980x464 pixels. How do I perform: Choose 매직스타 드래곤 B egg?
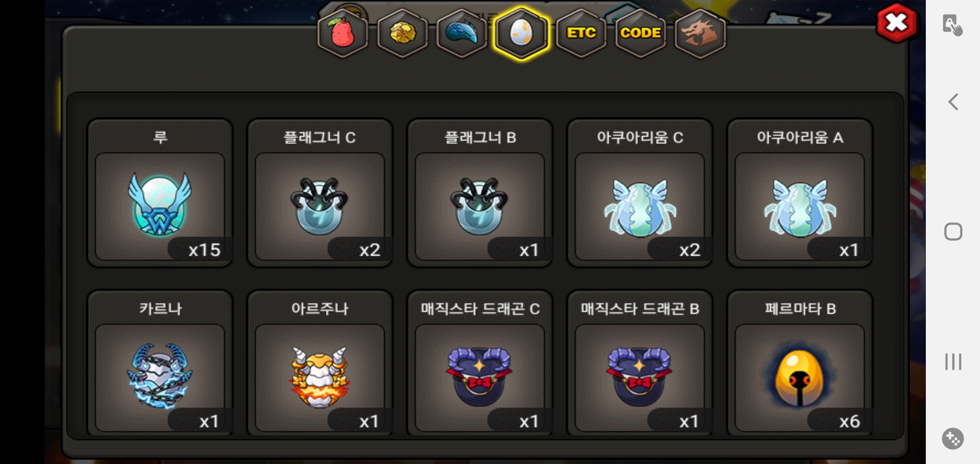click(x=640, y=363)
